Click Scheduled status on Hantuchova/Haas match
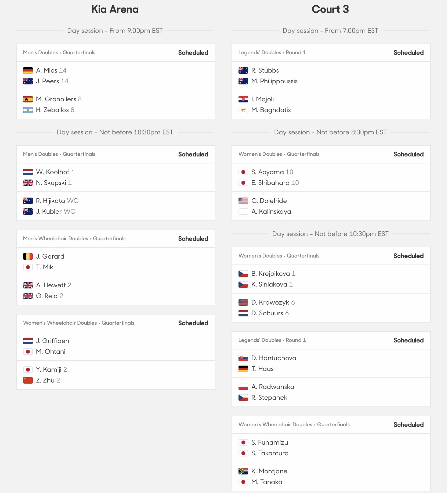Viewport: 448px width, 493px height. point(409,340)
